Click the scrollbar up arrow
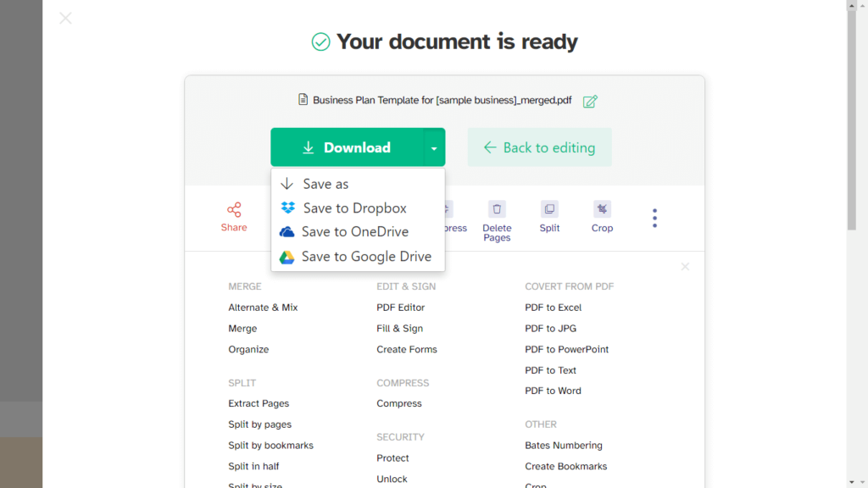The image size is (868, 488). coord(851,5)
